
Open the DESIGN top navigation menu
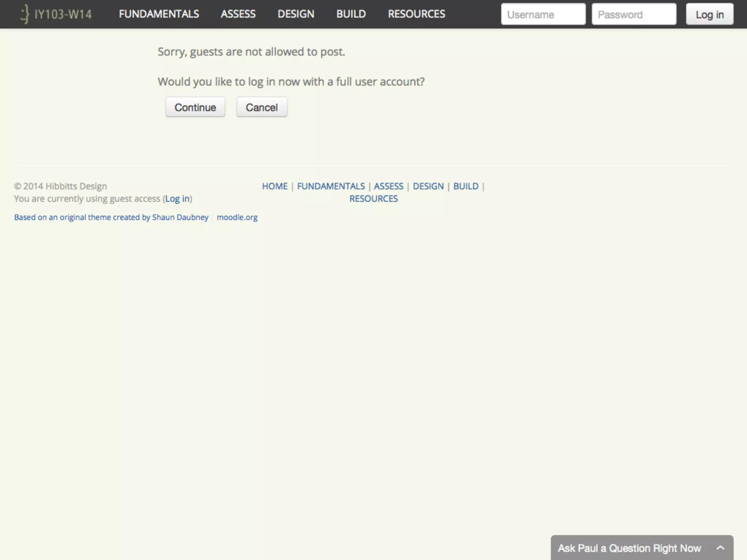click(x=295, y=14)
